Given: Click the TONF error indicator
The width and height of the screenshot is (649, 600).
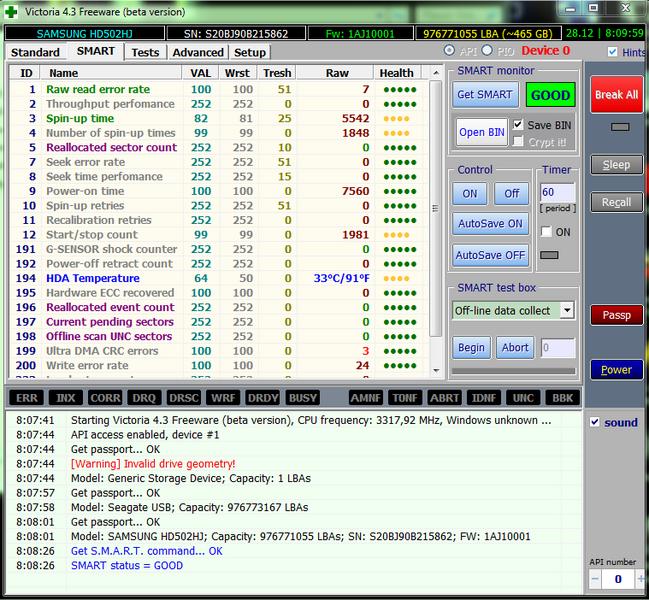Looking at the screenshot, I should tap(405, 398).
